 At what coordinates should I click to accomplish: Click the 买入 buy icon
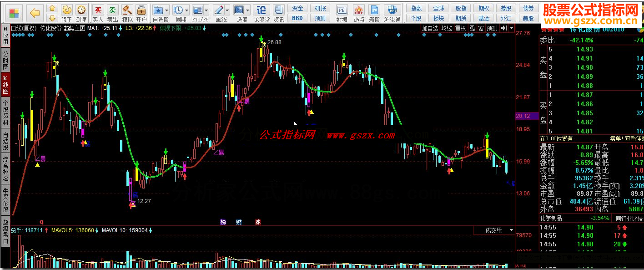pyautogui.click(x=98, y=13)
